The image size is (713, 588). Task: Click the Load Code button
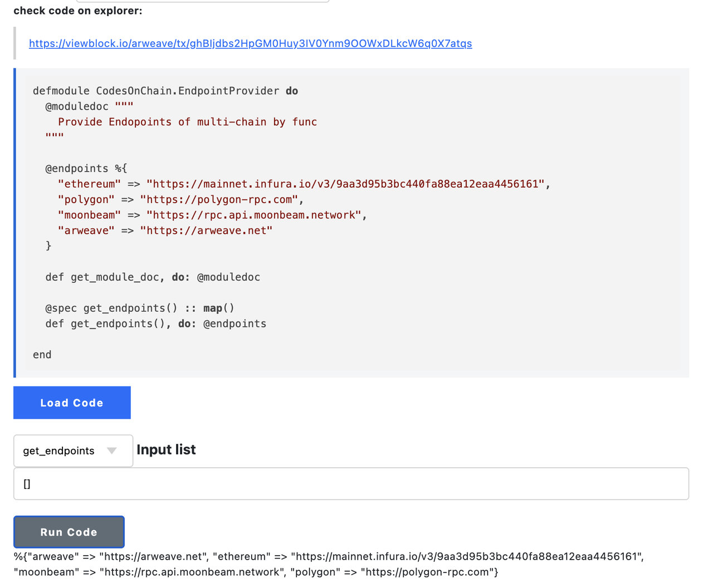click(72, 403)
